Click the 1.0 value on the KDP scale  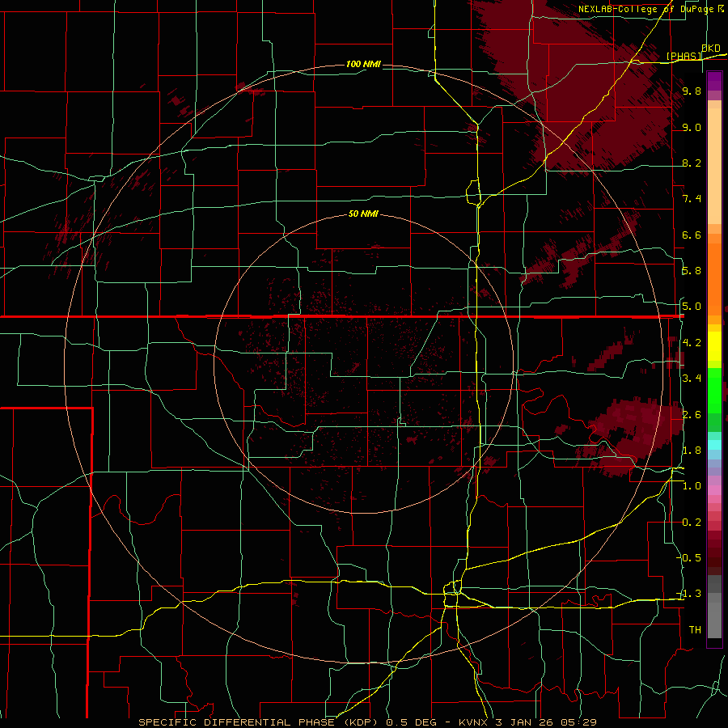pyautogui.click(x=692, y=486)
